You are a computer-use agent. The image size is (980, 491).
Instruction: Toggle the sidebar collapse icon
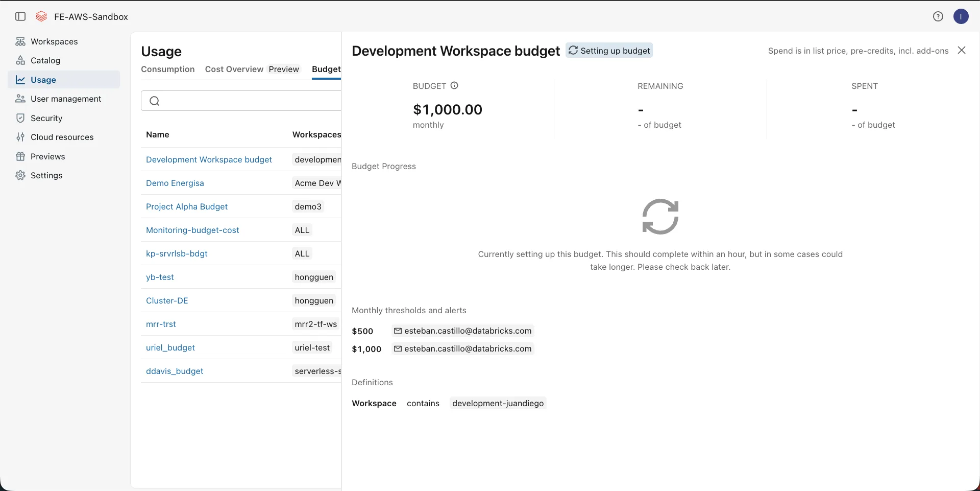pyautogui.click(x=20, y=16)
